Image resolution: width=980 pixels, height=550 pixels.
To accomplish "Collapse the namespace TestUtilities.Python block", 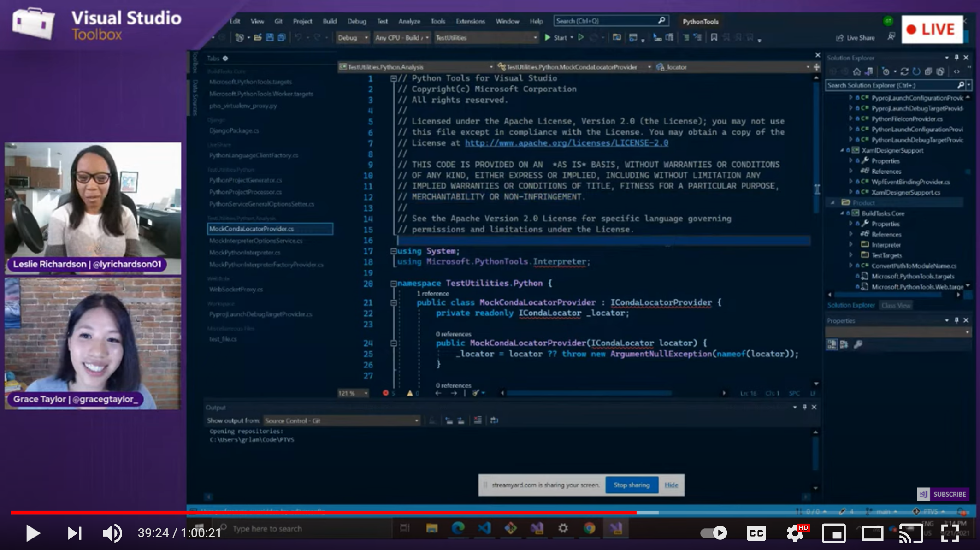I will (393, 284).
